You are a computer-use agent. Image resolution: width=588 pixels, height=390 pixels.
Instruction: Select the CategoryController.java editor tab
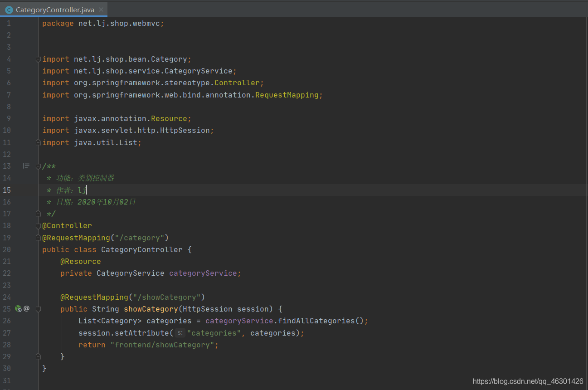pyautogui.click(x=54, y=10)
